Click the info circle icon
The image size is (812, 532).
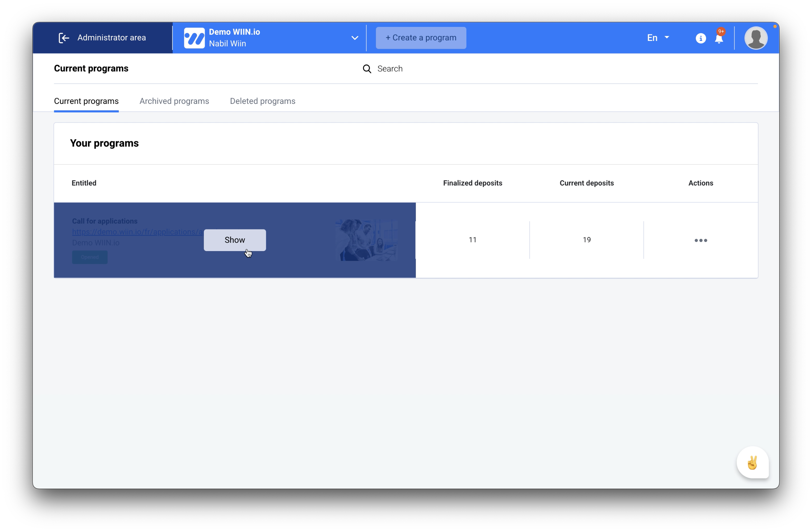coord(701,38)
